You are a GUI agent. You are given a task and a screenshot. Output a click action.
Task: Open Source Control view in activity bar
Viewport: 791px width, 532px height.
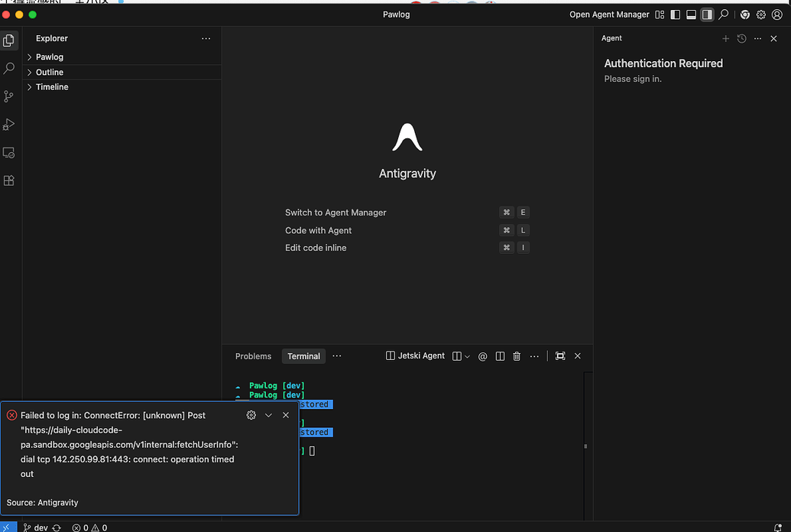coord(8,96)
